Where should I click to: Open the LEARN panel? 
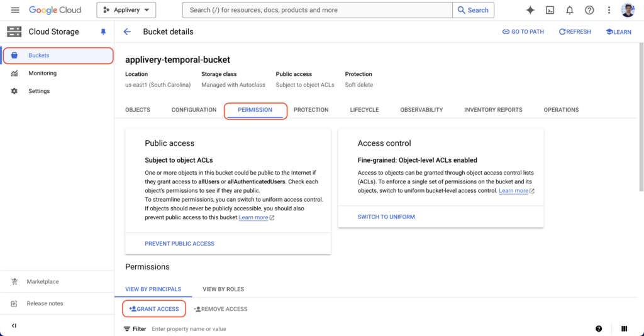point(619,31)
